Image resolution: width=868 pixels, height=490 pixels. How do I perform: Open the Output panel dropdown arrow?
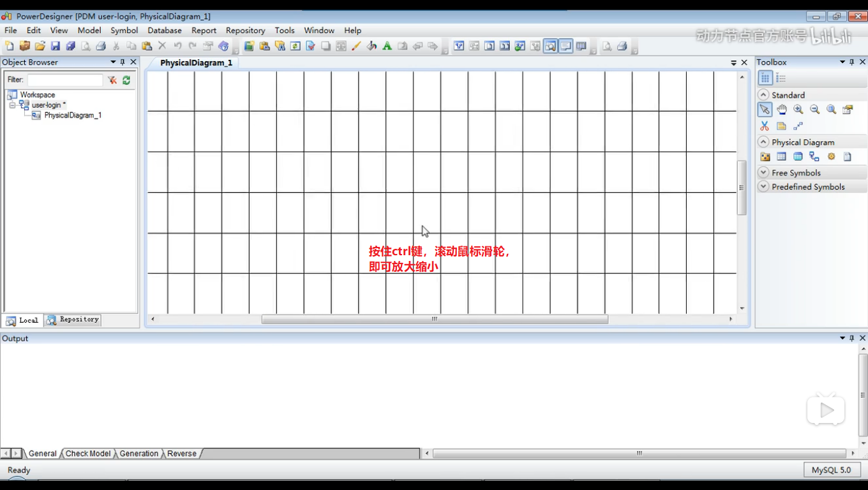click(x=842, y=338)
